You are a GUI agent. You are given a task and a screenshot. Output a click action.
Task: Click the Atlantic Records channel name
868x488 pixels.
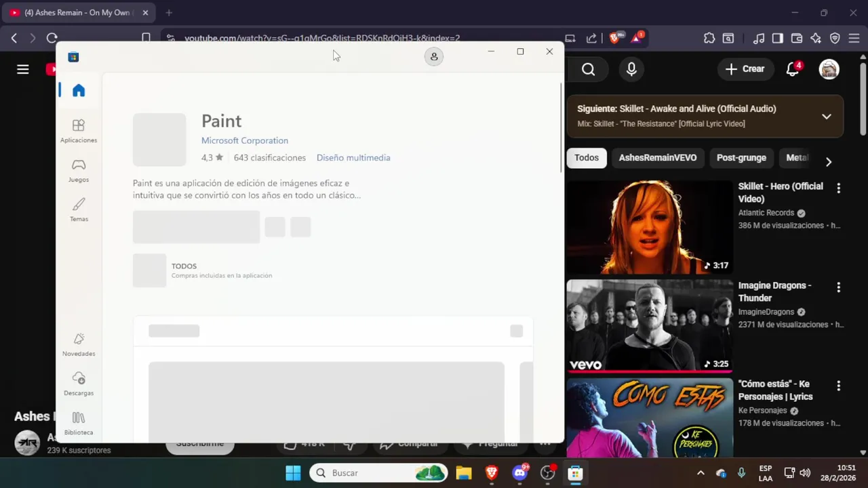[766, 213]
